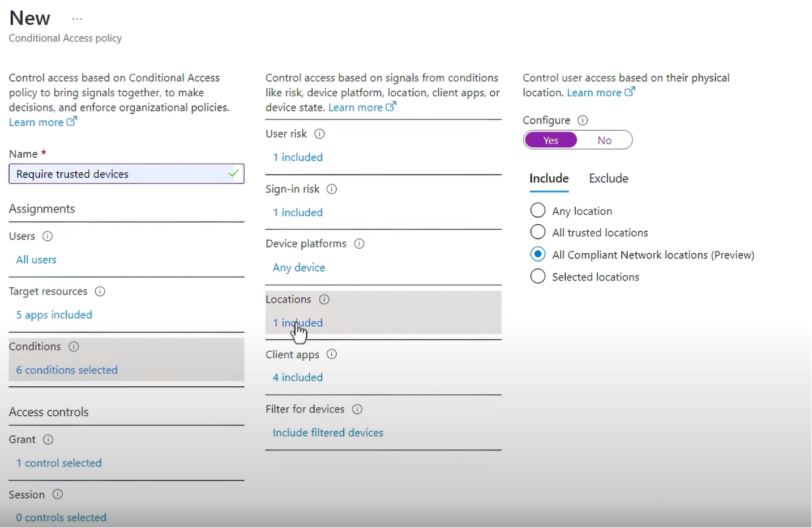
Task: Click the Configure info icon
Action: 583,120
